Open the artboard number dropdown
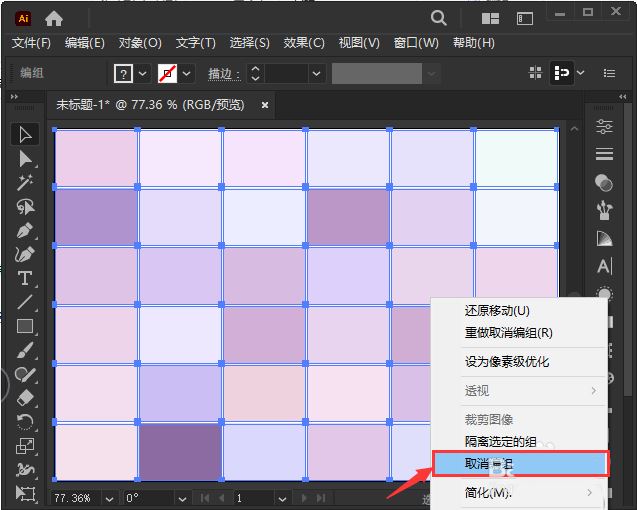Viewport: 637px width, 510px height. [282, 499]
